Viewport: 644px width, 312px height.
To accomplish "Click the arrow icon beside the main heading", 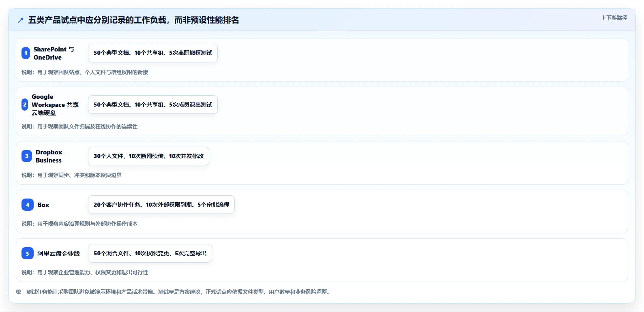I will point(21,20).
